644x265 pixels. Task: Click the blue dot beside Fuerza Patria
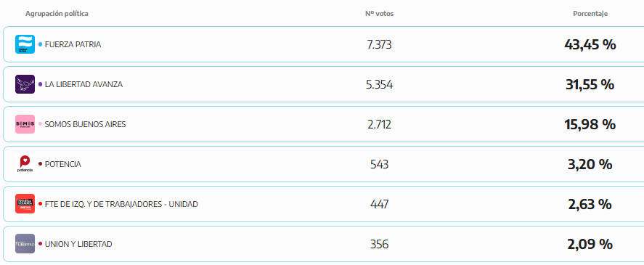tap(40, 44)
